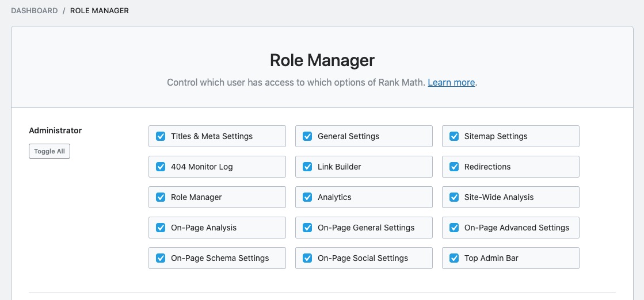Toggle the Top Admin Bar checkbox
Screen dimensions: 644x300
[x=454, y=258]
